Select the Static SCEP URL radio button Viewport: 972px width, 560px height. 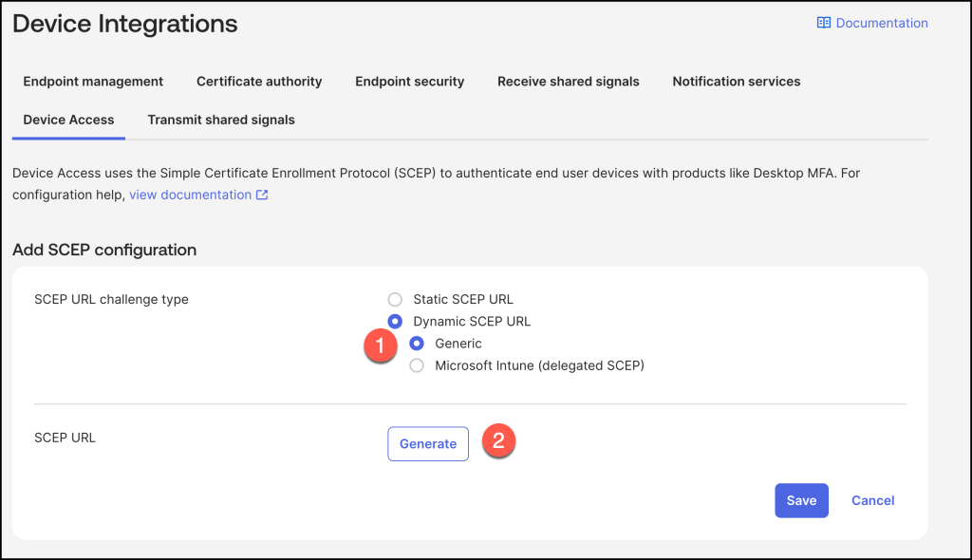pyautogui.click(x=395, y=299)
